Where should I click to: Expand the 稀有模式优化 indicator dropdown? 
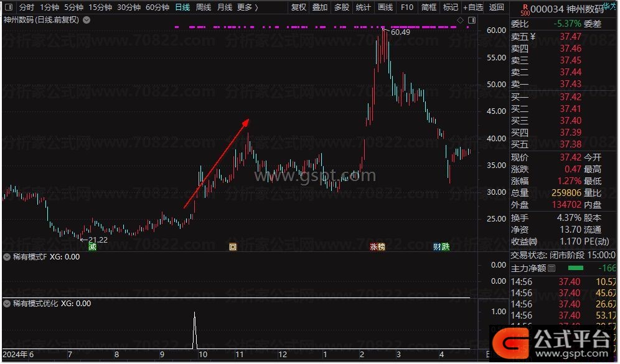pyautogui.click(x=7, y=304)
